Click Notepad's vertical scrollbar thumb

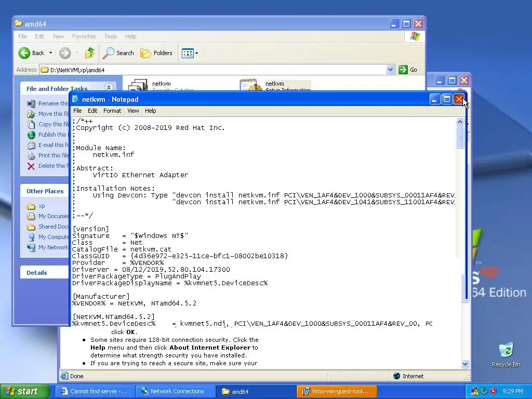pyautogui.click(x=460, y=137)
